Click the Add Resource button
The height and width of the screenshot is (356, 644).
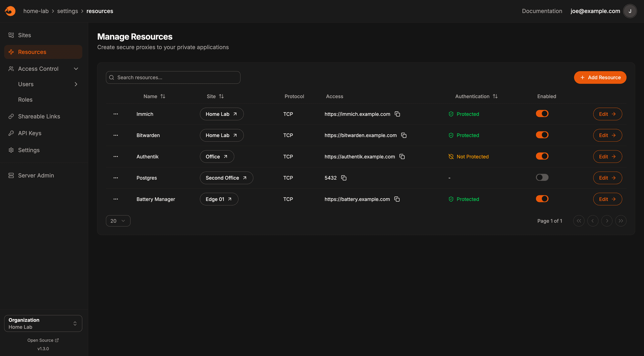[x=600, y=77]
